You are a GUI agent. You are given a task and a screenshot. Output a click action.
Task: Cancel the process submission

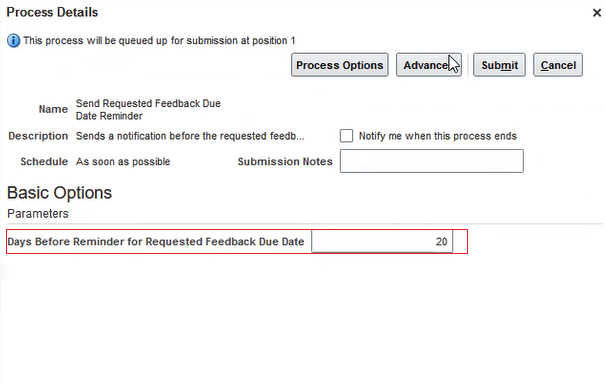[x=558, y=65]
